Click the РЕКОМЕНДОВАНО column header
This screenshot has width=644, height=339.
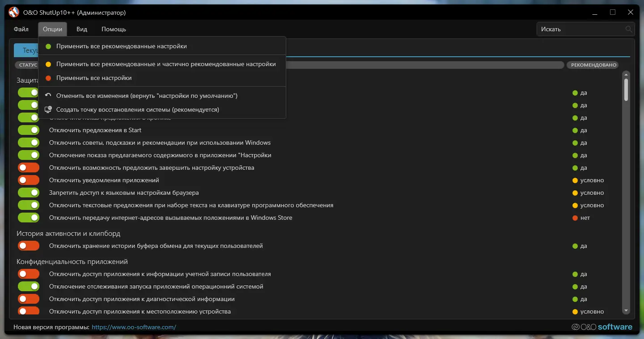point(593,65)
